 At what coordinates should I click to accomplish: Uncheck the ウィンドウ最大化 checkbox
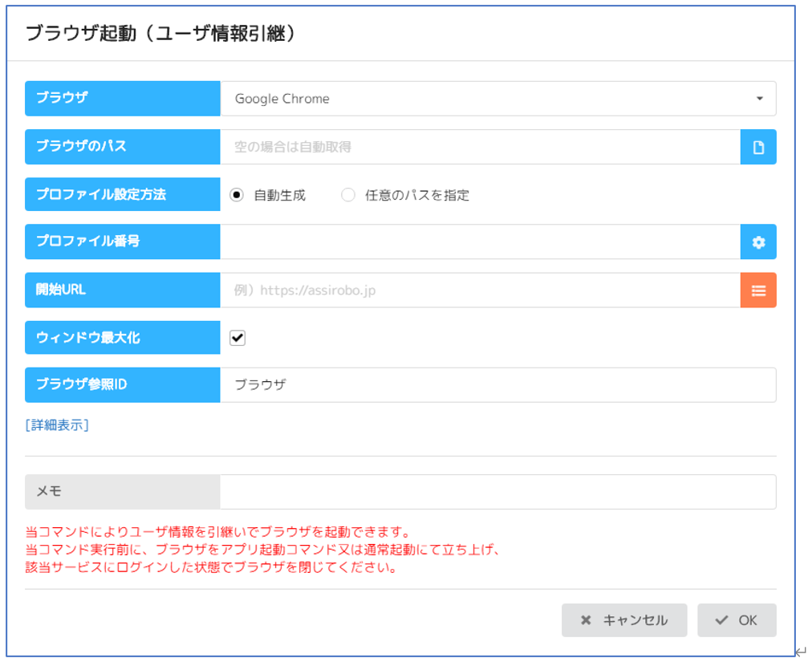tap(238, 338)
